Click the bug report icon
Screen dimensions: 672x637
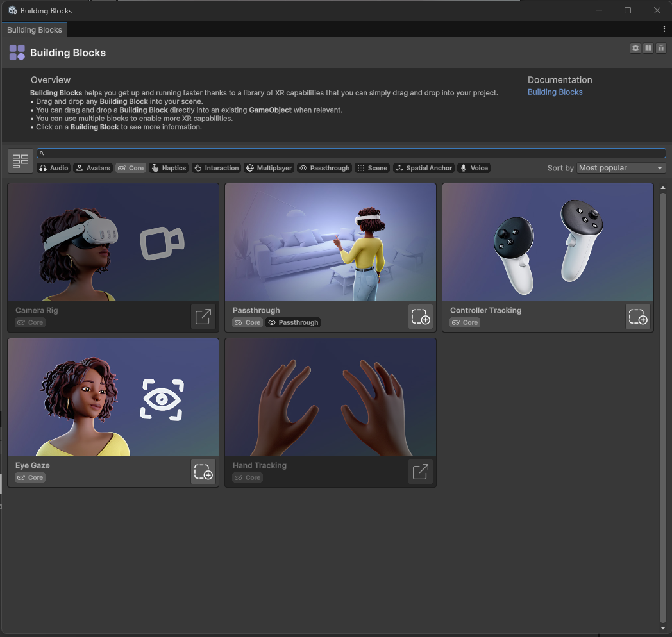(x=661, y=48)
